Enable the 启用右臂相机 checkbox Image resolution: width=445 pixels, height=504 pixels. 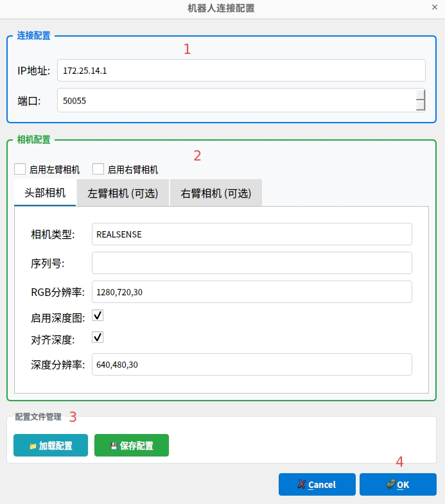98,169
